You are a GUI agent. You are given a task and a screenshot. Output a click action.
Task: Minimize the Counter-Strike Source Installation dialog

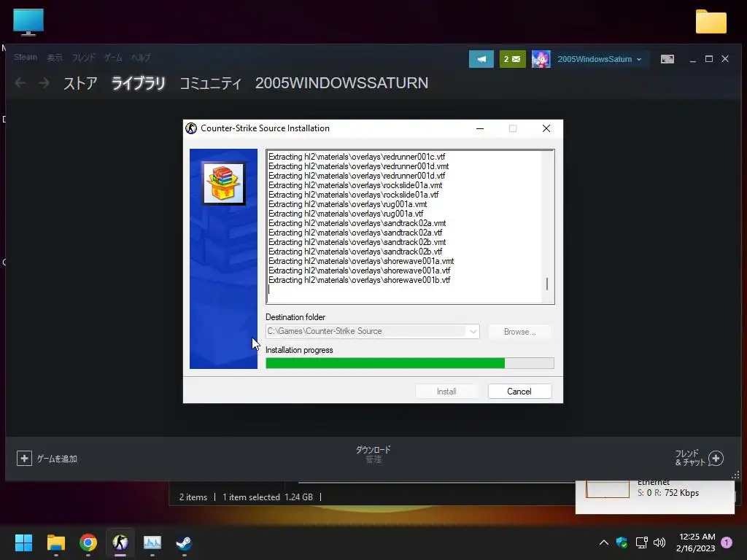click(x=480, y=128)
